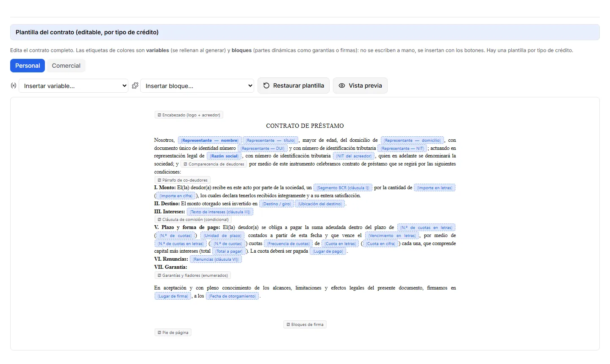Click the eye icon in Vista previa
610x364 pixels.
click(342, 85)
